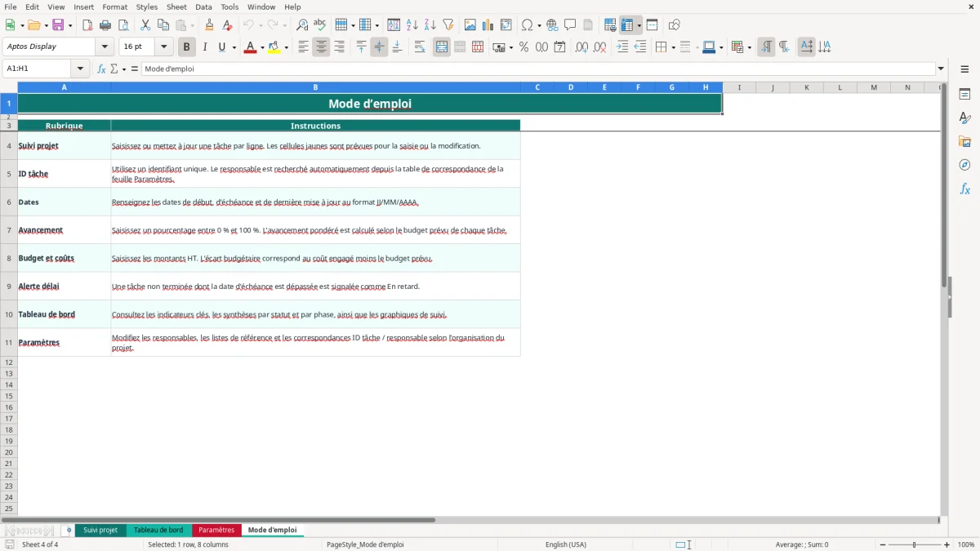This screenshot has height=551, width=980.
Task: Open the Sort dialog
Action: (x=394, y=25)
